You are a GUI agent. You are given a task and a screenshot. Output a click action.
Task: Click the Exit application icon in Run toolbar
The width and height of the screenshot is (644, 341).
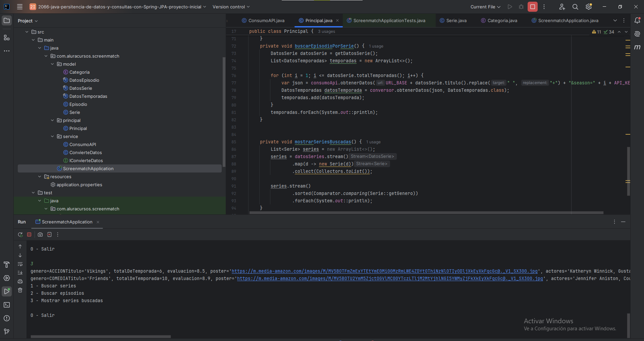[x=49, y=234]
